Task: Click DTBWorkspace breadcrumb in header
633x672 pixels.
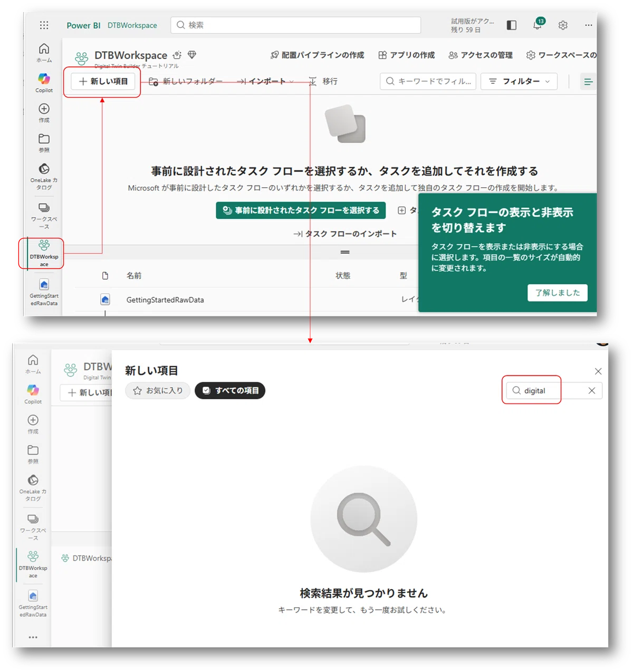Action: click(132, 25)
